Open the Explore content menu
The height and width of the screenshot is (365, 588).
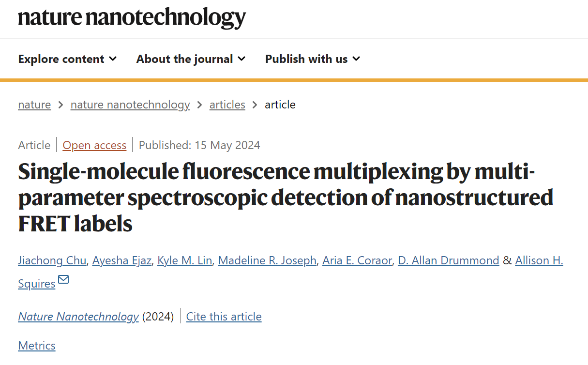click(67, 59)
